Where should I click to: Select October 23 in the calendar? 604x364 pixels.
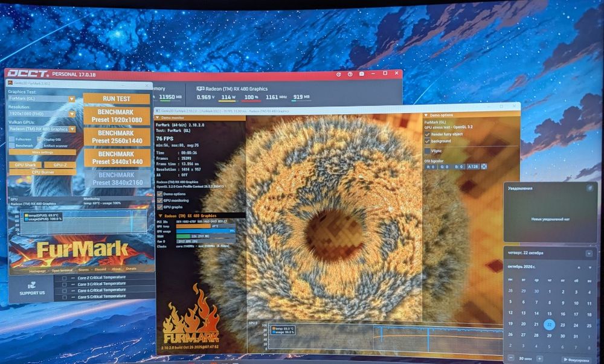(563, 325)
